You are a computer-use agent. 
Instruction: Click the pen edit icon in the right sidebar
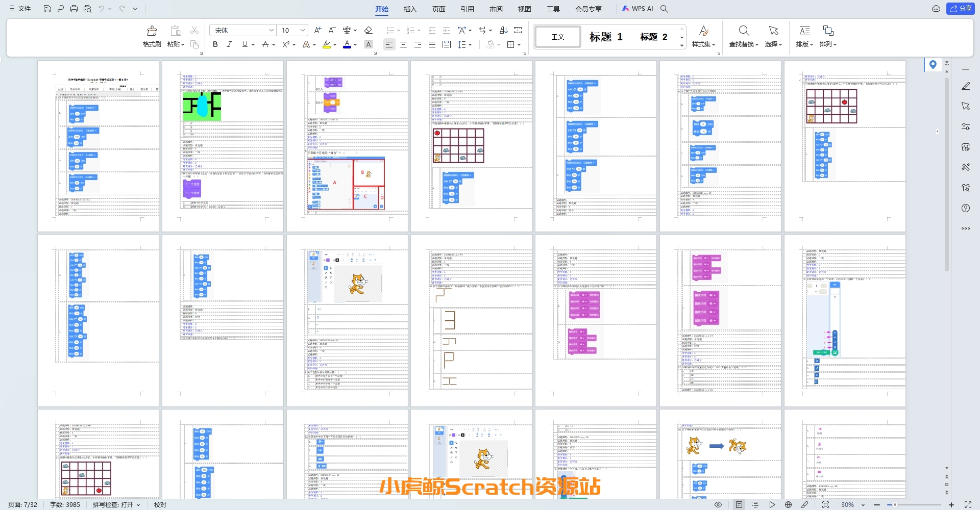coord(966,86)
